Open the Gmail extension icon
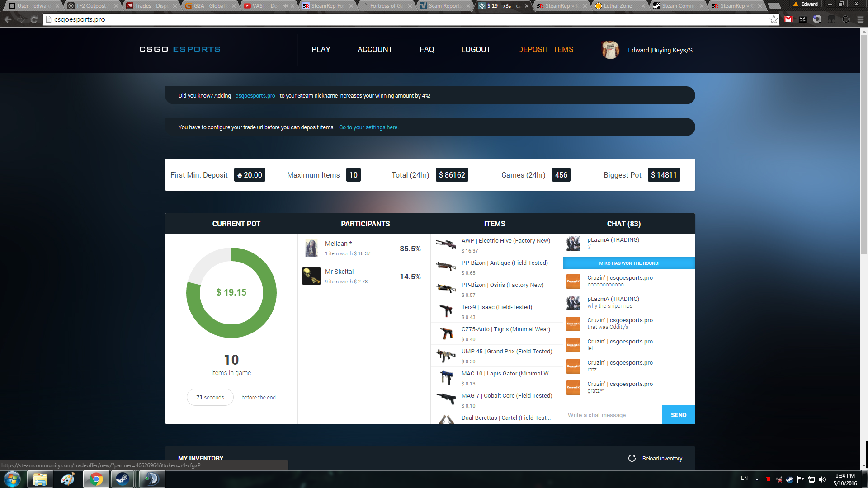Image resolution: width=868 pixels, height=488 pixels. 788,19
